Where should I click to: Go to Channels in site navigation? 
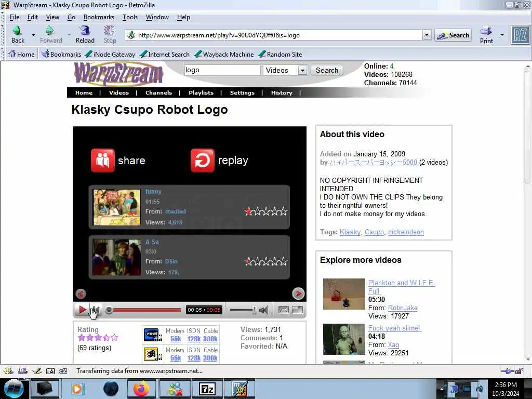pyautogui.click(x=158, y=92)
